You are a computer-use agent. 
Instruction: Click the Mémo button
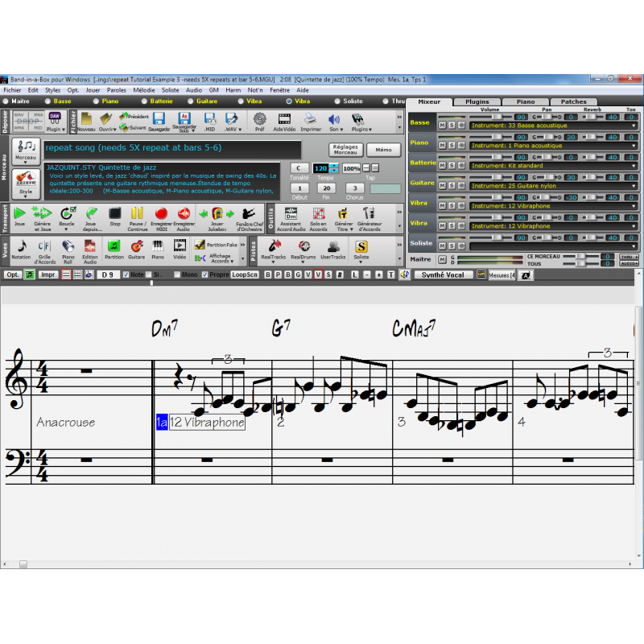tap(384, 150)
